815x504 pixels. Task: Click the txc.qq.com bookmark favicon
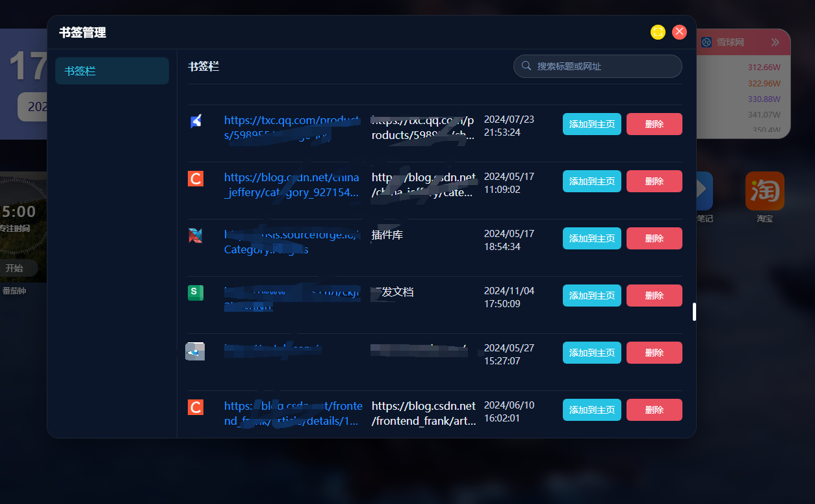point(196,121)
